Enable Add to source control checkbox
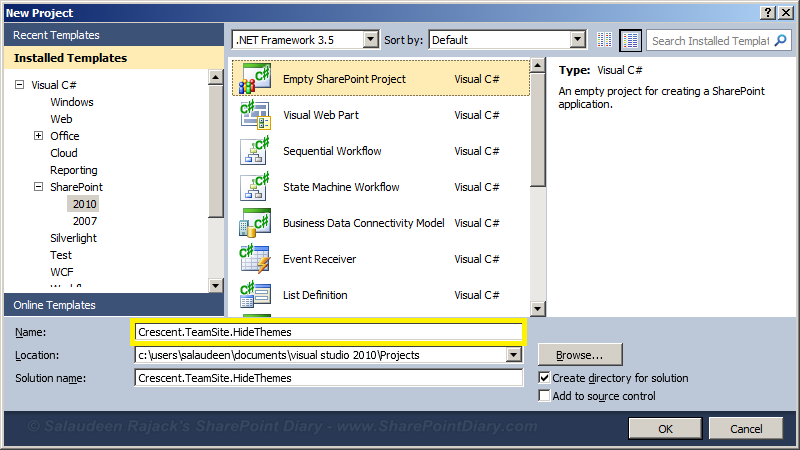The width and height of the screenshot is (800, 450). (x=544, y=396)
